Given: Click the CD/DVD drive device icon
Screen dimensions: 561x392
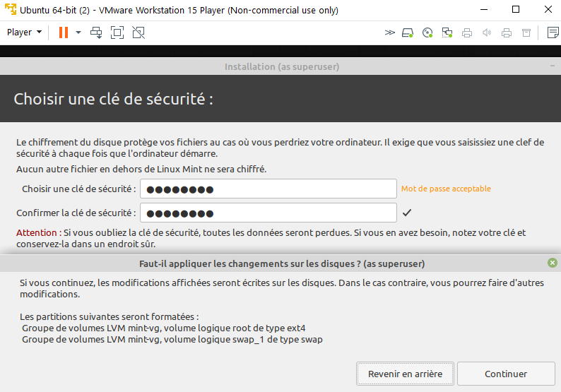Looking at the screenshot, I should coord(427,33).
